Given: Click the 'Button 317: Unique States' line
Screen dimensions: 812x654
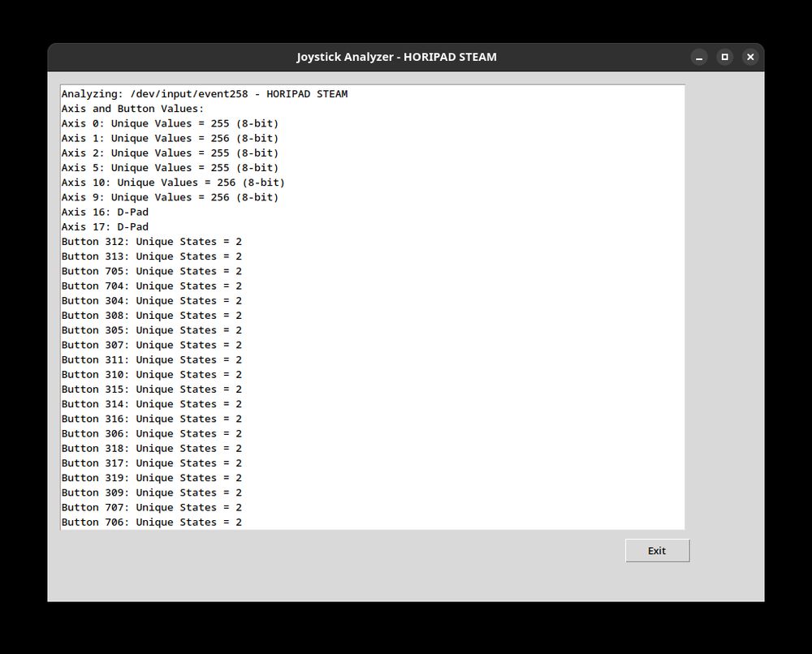Looking at the screenshot, I should pos(152,463).
